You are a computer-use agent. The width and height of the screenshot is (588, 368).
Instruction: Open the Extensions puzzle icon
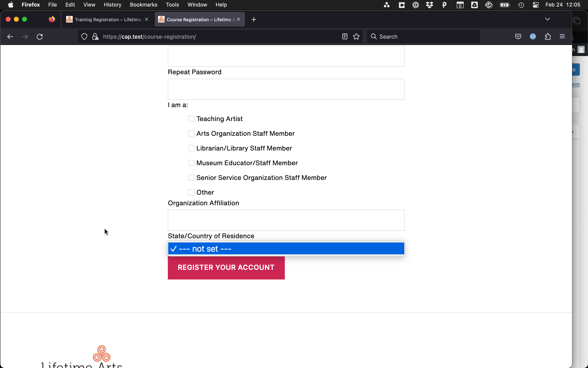[547, 37]
